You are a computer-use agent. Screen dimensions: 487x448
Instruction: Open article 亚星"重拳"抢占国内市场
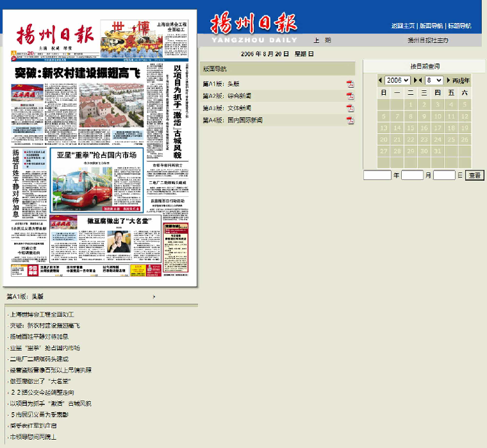click(x=45, y=348)
